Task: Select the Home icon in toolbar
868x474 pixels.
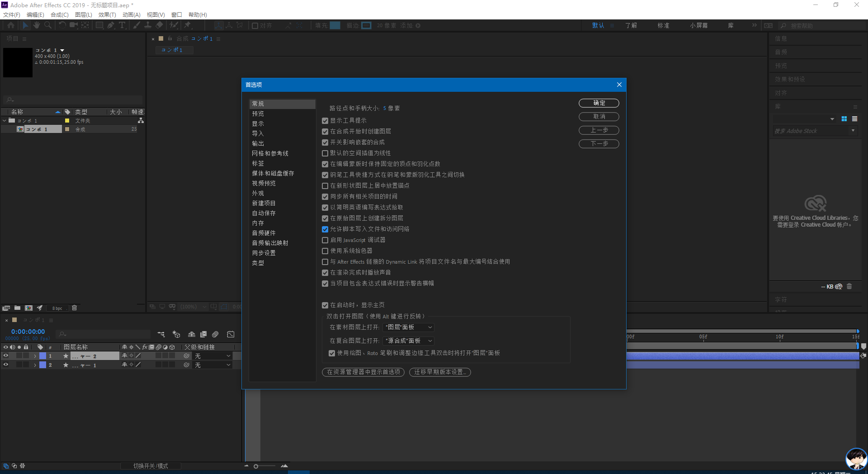Action: [x=11, y=25]
